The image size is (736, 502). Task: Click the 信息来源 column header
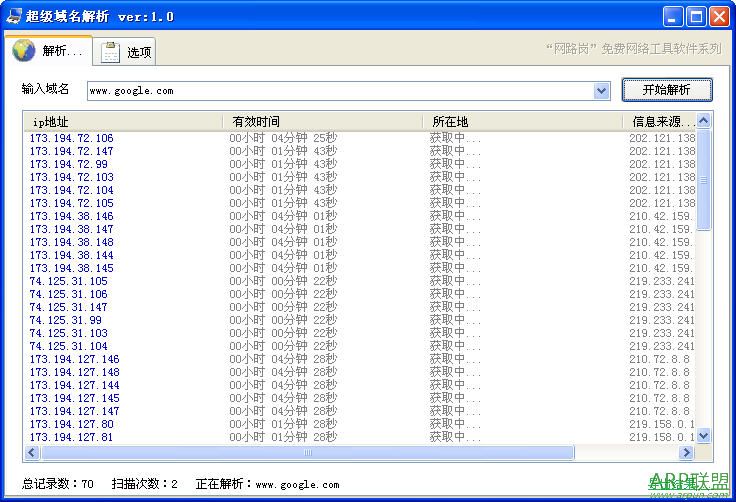click(658, 121)
